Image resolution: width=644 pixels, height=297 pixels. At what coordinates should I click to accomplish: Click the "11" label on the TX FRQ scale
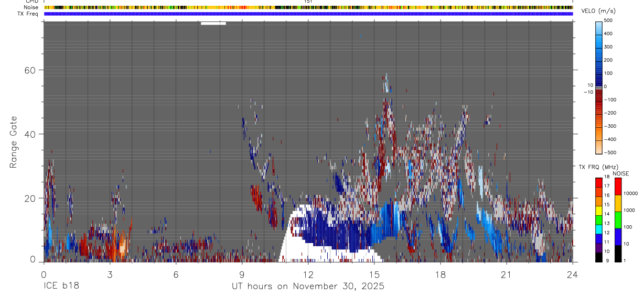[607, 242]
